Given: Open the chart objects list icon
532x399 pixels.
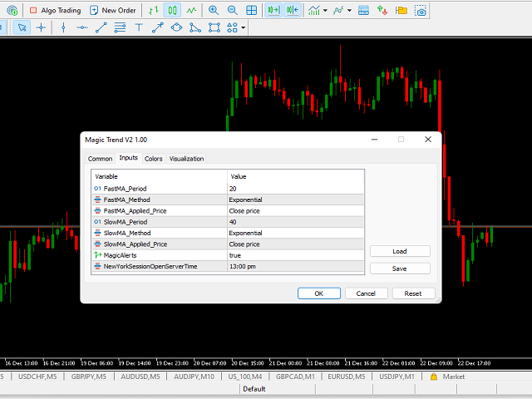Looking at the screenshot, I should coord(338,11).
